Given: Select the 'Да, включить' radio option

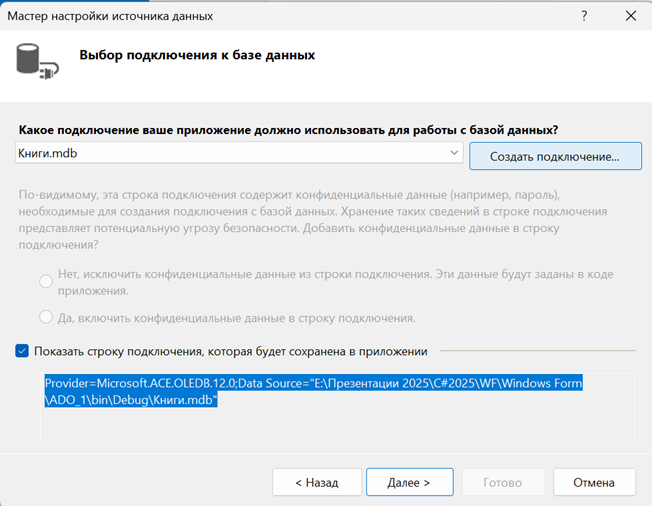Looking at the screenshot, I should [46, 318].
